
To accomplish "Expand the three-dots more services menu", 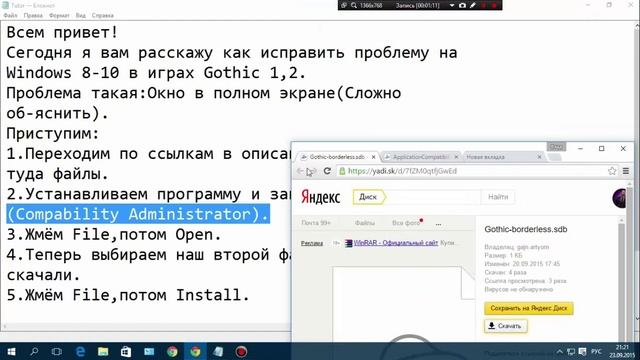I will (x=438, y=224).
